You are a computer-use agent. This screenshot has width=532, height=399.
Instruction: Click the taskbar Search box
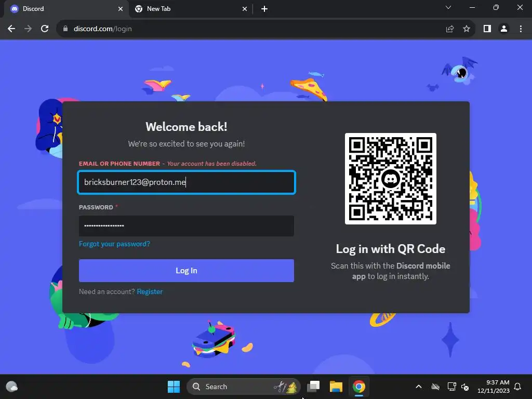[x=244, y=387]
